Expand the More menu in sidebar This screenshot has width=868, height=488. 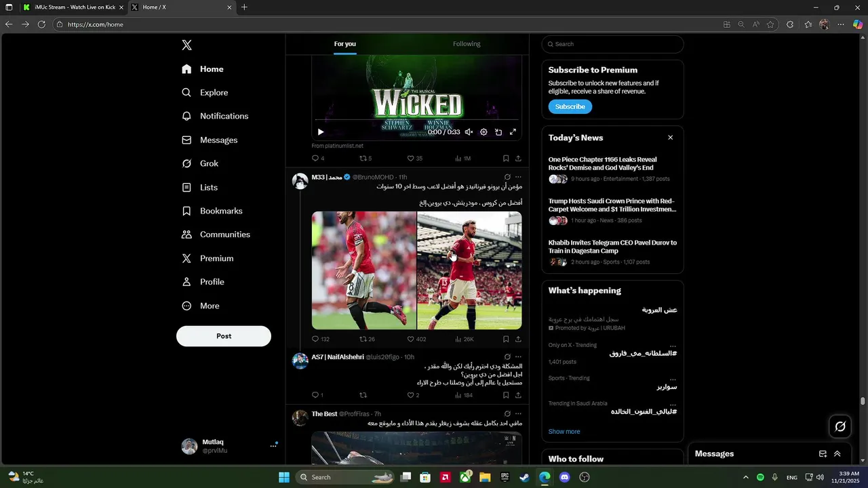coord(201,306)
